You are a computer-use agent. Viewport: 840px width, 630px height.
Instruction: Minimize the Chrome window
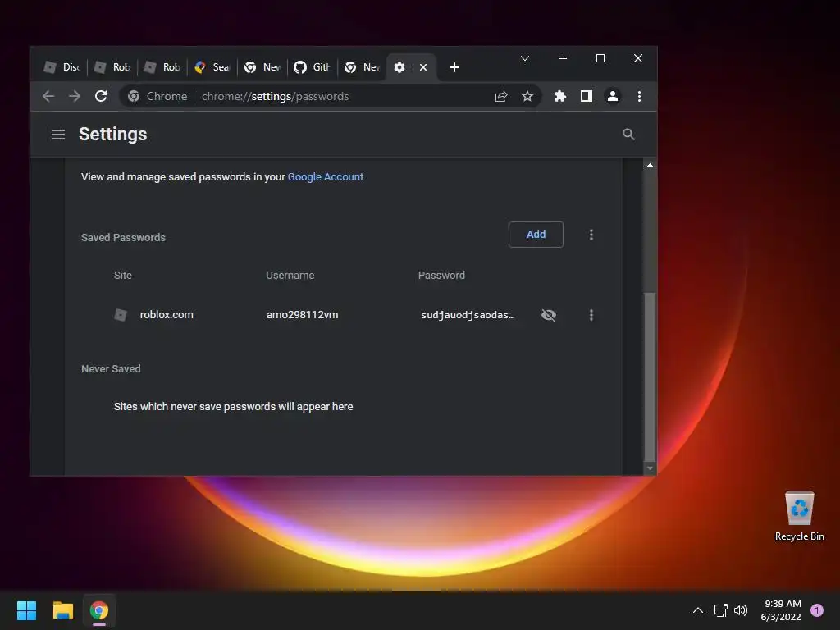[x=563, y=58]
